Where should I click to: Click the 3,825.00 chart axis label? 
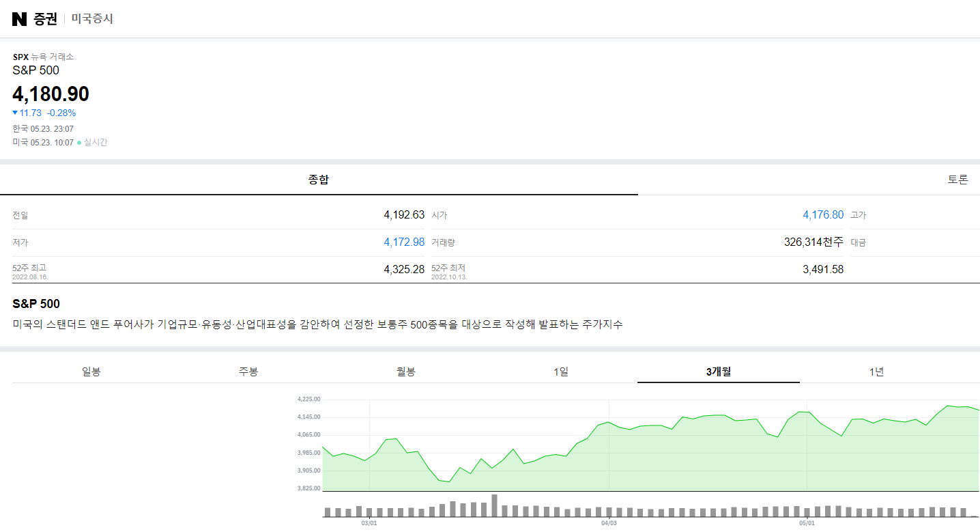308,488
